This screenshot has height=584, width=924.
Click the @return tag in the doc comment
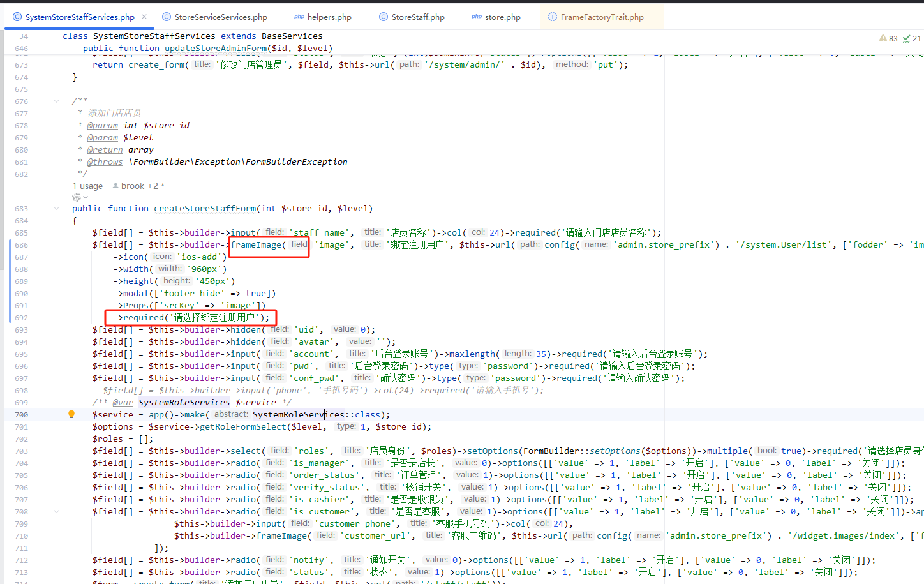[x=105, y=150]
